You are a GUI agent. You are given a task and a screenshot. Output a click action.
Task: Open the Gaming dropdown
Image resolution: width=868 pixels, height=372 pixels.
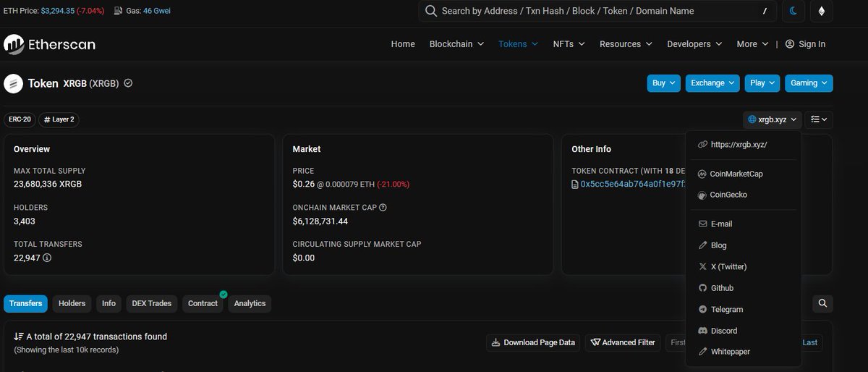[x=809, y=83]
